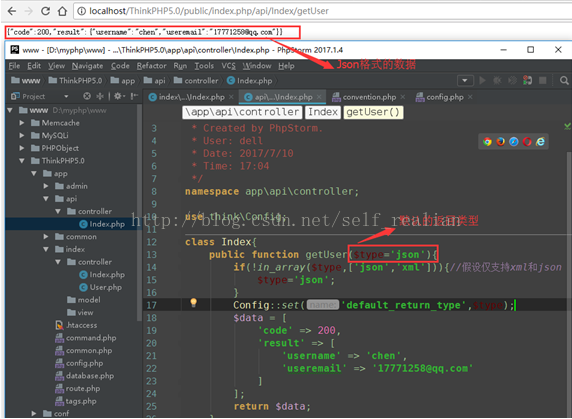Open in Safari browser icon

coord(514,141)
